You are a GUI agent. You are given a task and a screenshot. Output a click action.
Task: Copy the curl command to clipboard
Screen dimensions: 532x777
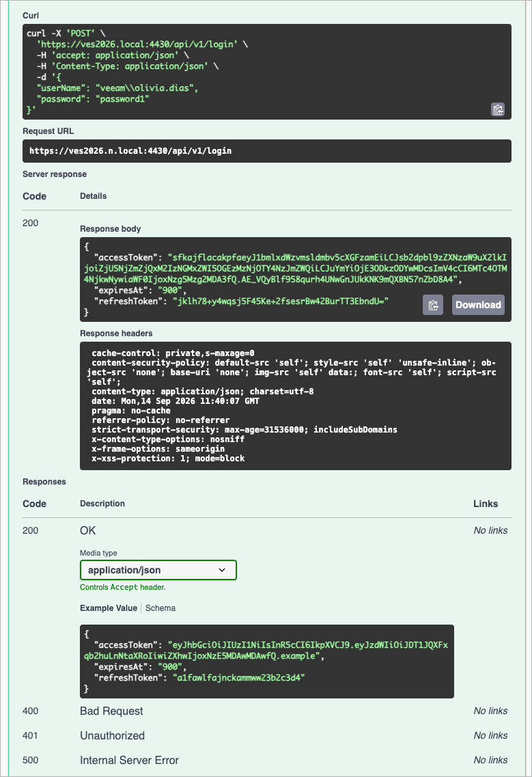tap(497, 109)
